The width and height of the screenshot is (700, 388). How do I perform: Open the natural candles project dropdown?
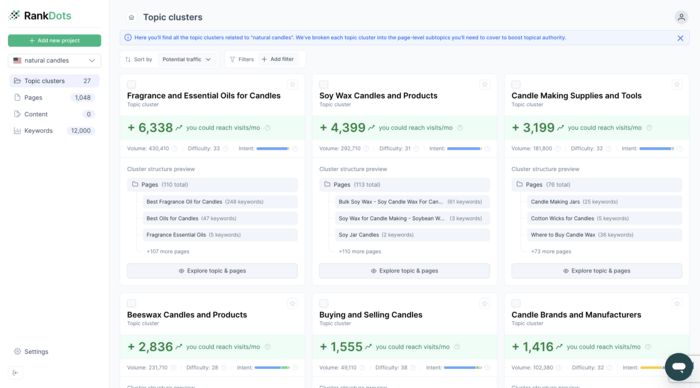pos(54,60)
